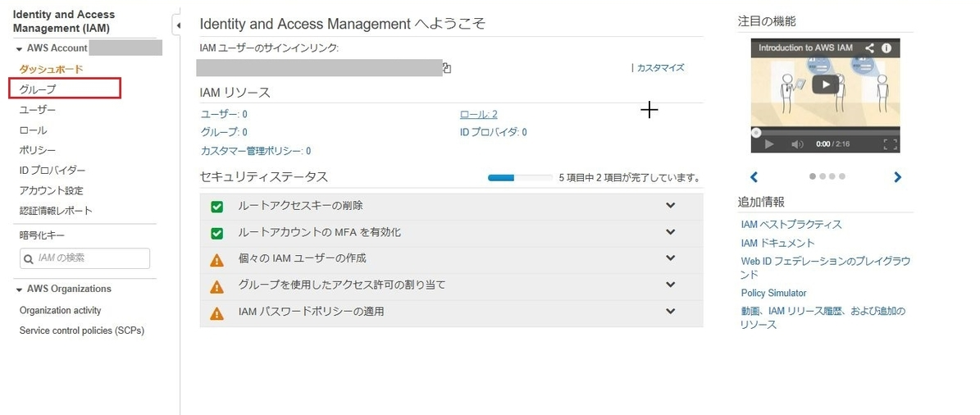980x415 pixels.
Task: Click warning icon for 個々の IAM ユーザーの作成
Action: pyautogui.click(x=217, y=260)
